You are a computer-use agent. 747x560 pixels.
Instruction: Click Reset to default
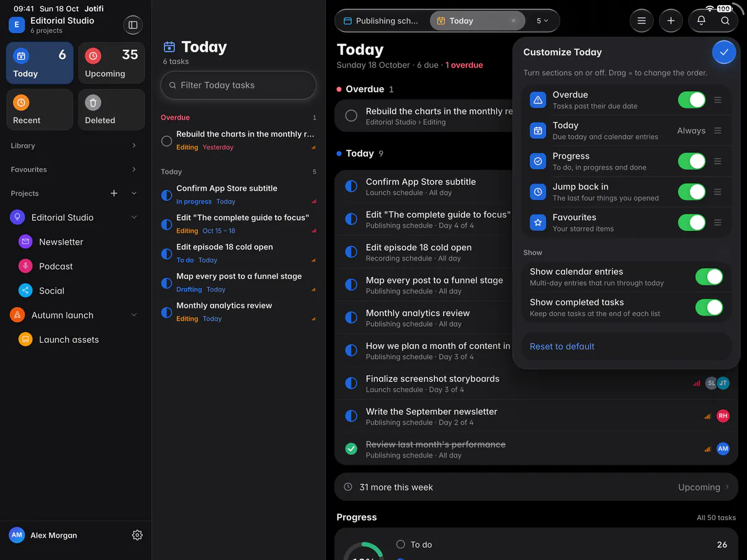562,347
